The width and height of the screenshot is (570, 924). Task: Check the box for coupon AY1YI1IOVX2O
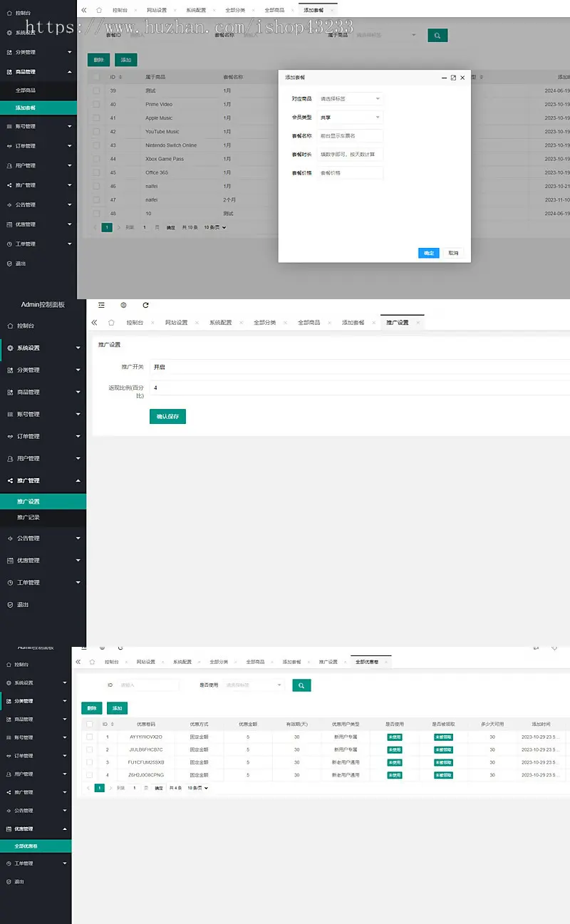pos(90,737)
